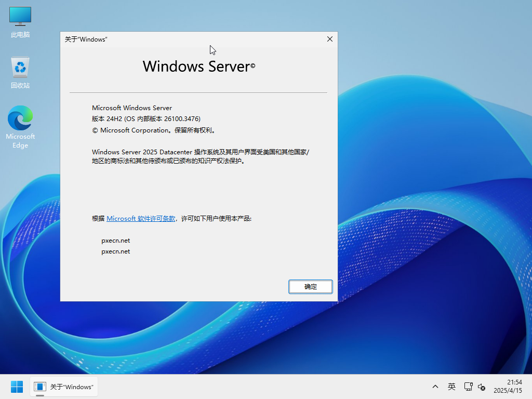Select the 回收站 recycle bin icon

[20, 73]
